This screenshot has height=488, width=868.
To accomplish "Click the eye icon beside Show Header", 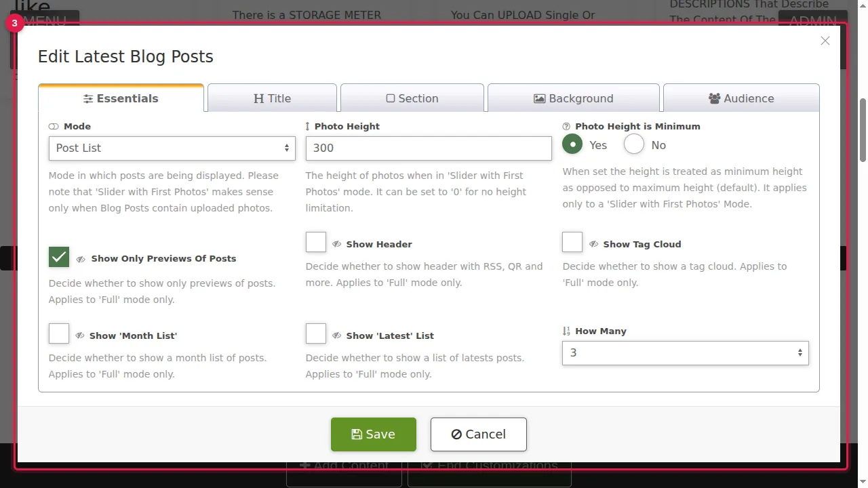I will pyautogui.click(x=337, y=244).
